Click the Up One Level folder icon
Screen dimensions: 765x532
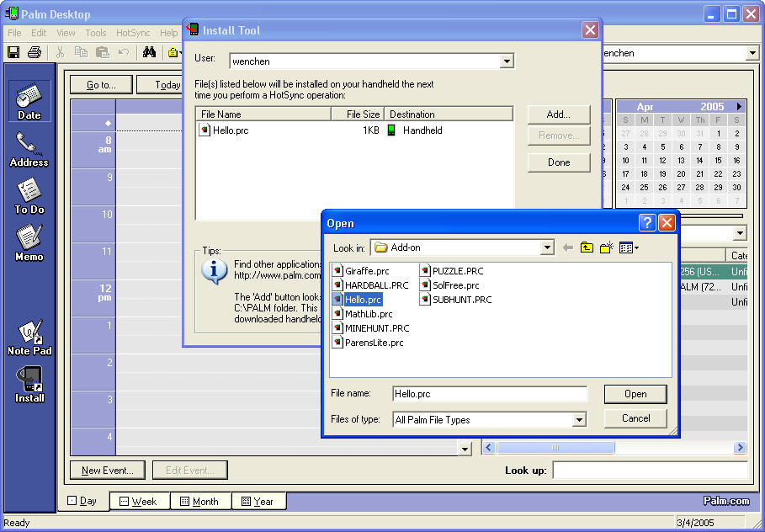587,247
